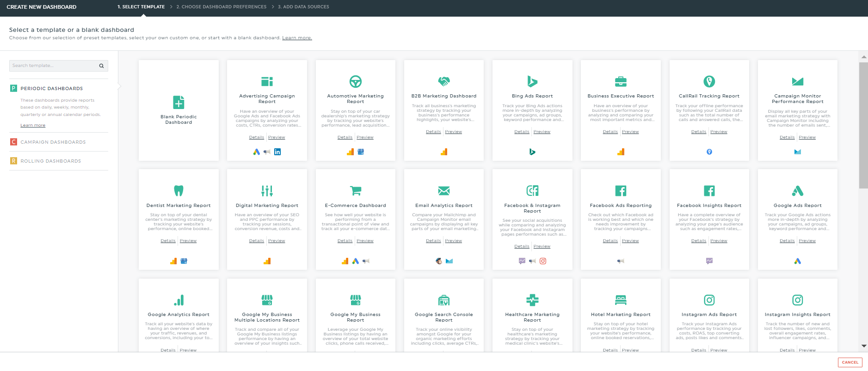Click Google My Business Multiple Locations storefront icon

tap(267, 300)
